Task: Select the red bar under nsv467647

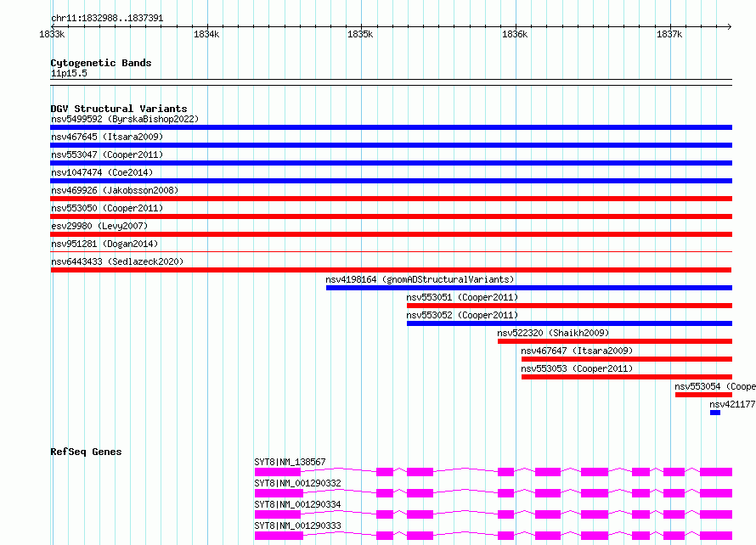Action: pos(627,359)
